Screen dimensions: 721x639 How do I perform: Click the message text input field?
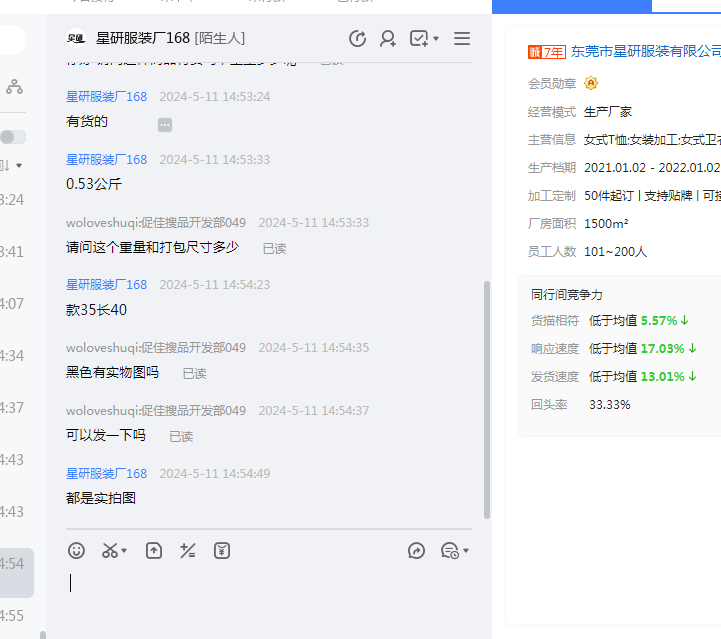(x=268, y=590)
